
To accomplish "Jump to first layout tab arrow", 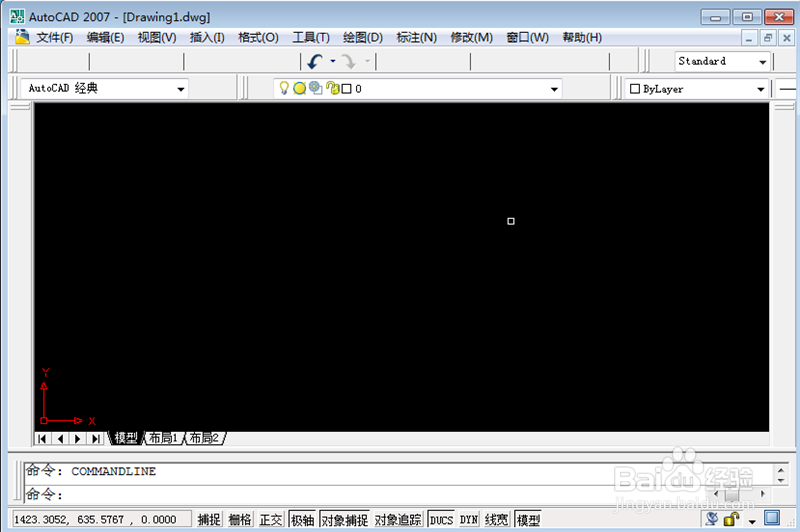I will (42, 439).
